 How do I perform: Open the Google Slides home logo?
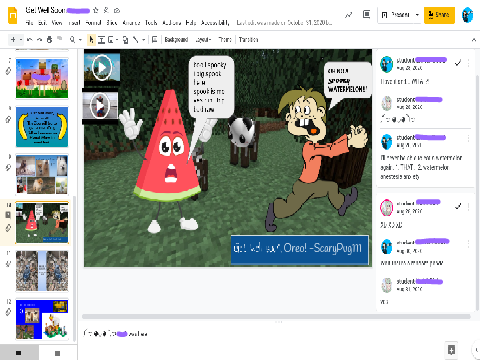pos(12,15)
